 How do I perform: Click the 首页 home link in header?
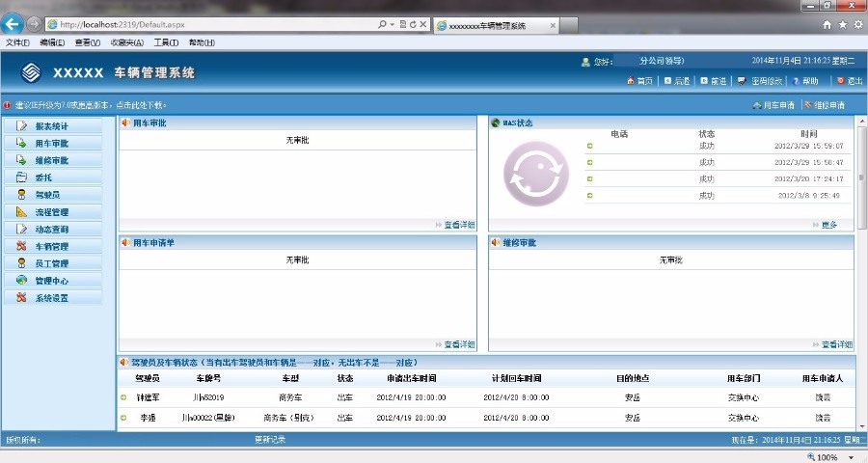(639, 81)
